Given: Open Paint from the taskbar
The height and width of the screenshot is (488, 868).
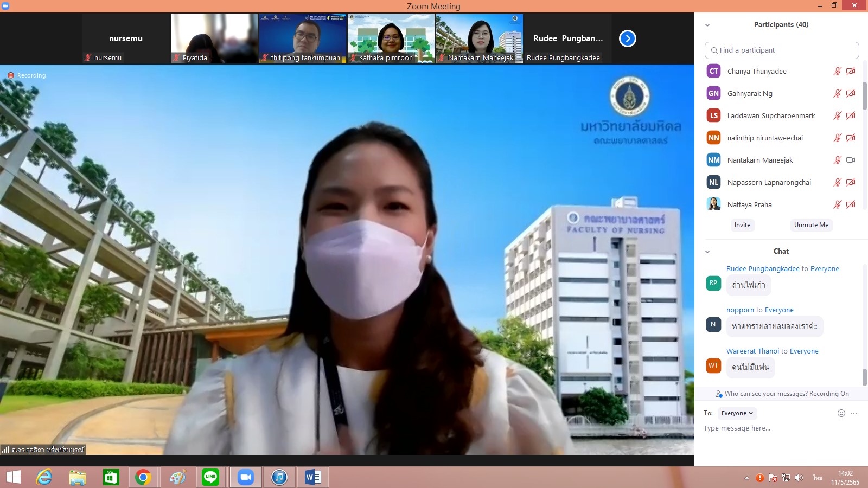Looking at the screenshot, I should 177,477.
